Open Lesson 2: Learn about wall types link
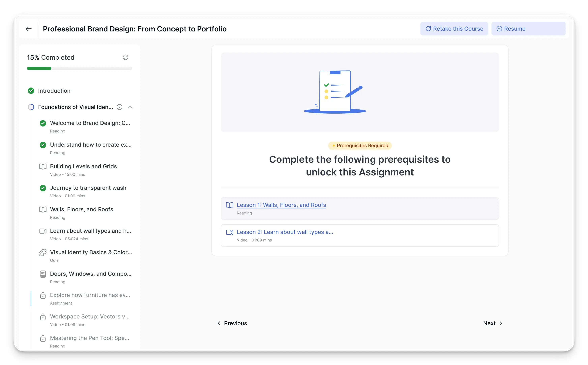The height and width of the screenshot is (365, 588). click(x=285, y=232)
